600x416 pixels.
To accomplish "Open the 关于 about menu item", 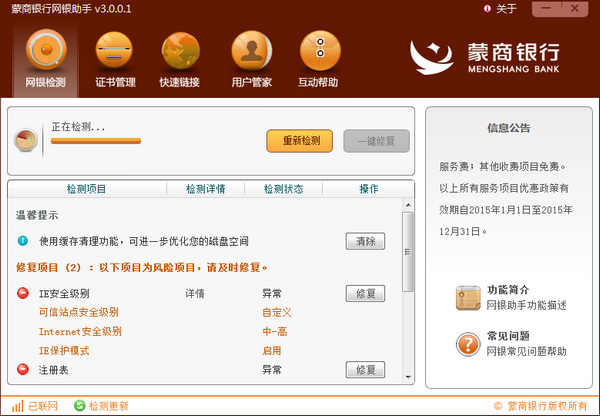I will [x=505, y=9].
